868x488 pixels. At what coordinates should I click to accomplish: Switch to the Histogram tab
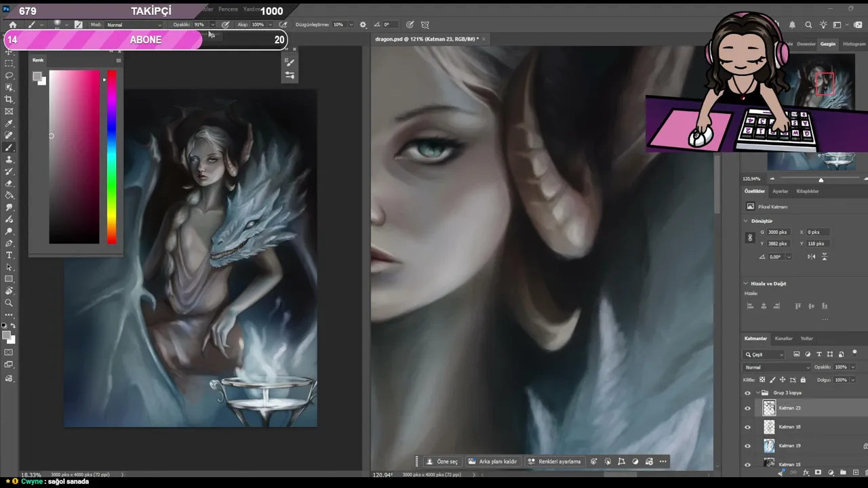click(854, 44)
